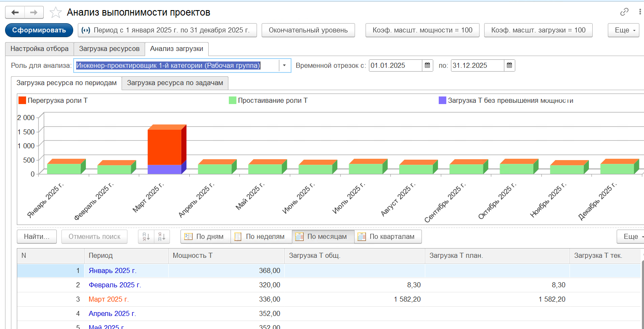Expand 'Роль для анализа' dropdown arrow
Screen dimensions: 644x329
point(285,66)
